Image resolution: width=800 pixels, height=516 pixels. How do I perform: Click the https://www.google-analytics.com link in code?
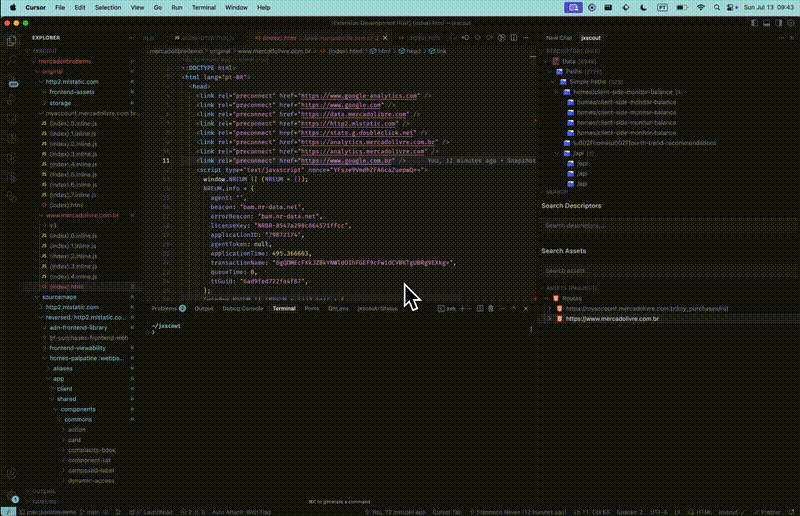point(359,96)
